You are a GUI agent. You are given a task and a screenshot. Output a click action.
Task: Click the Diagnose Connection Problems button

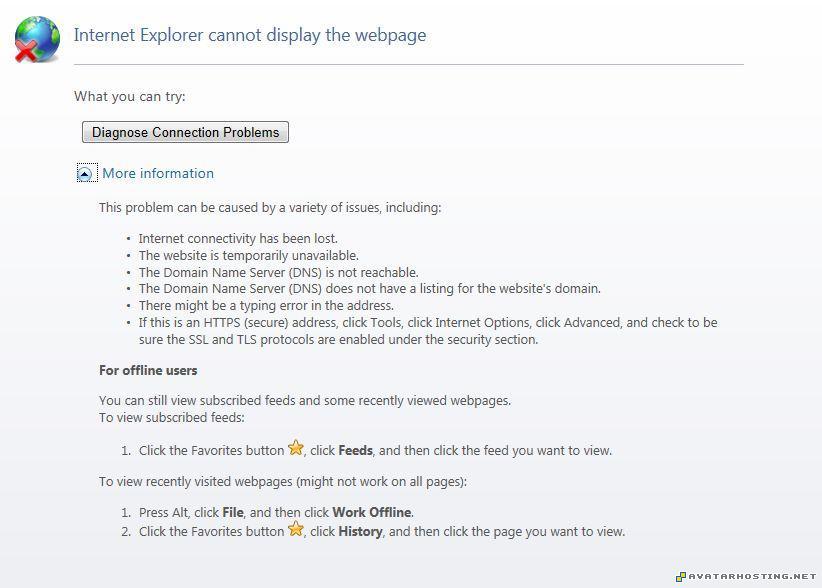pos(185,132)
